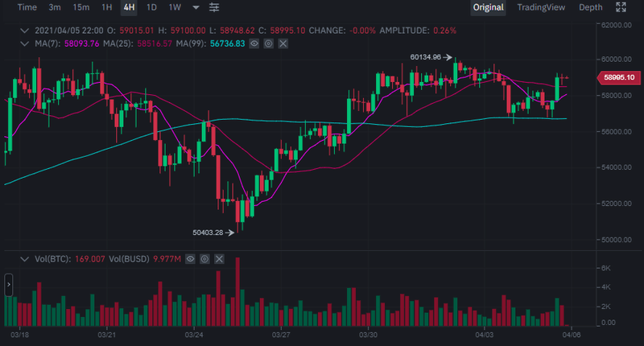
Task: Choose the 1W timeframe
Action: 174,7
